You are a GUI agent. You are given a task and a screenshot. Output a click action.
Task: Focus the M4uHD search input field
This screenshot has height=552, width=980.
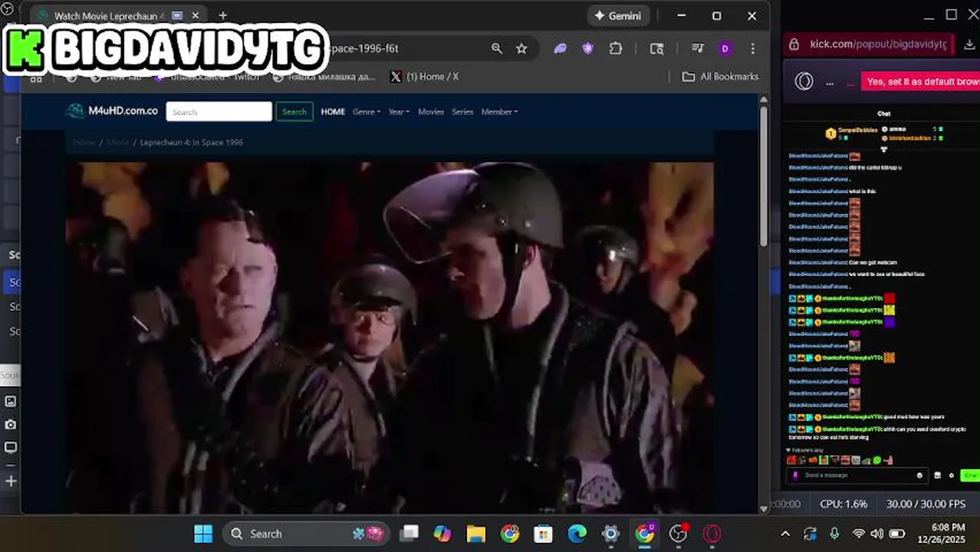[x=219, y=112]
